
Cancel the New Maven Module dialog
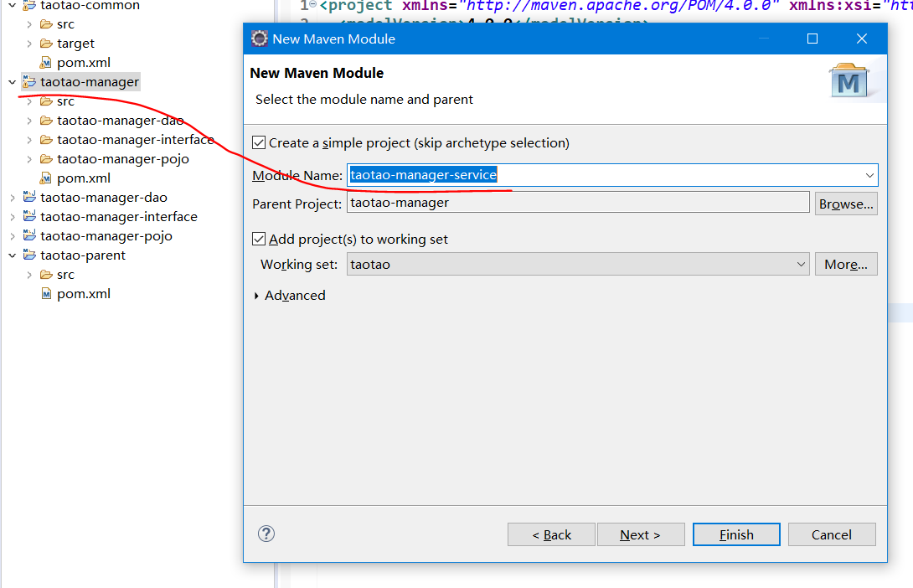click(832, 534)
